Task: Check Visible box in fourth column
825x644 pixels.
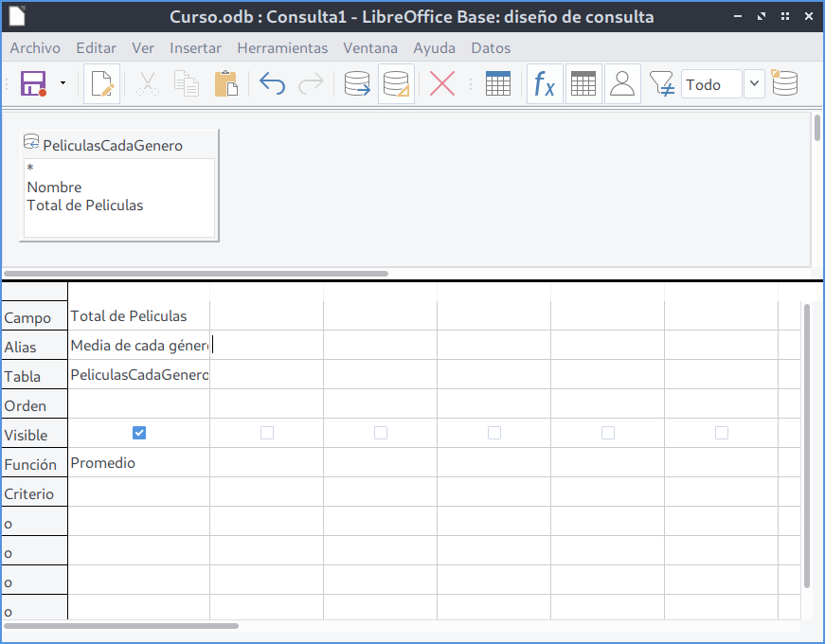Action: (494, 433)
